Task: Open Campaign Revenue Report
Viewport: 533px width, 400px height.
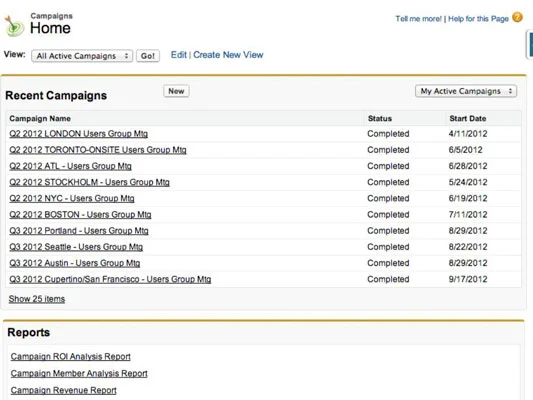Action: point(64,390)
